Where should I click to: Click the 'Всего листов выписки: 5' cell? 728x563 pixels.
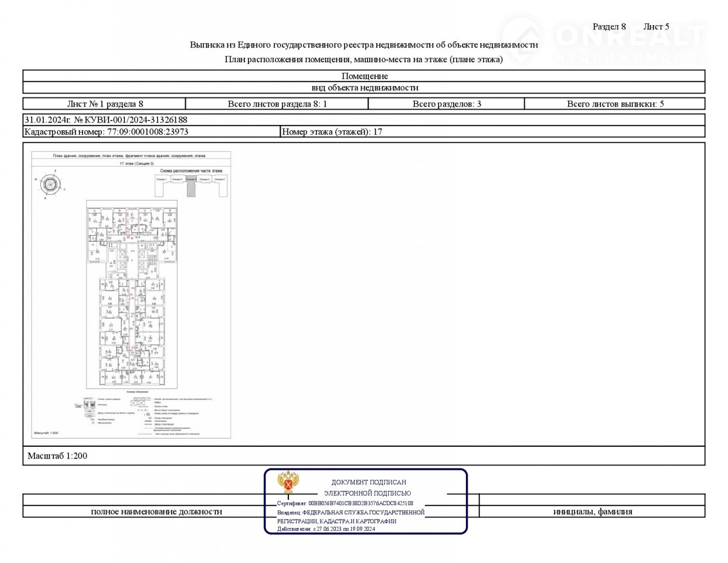(615, 104)
